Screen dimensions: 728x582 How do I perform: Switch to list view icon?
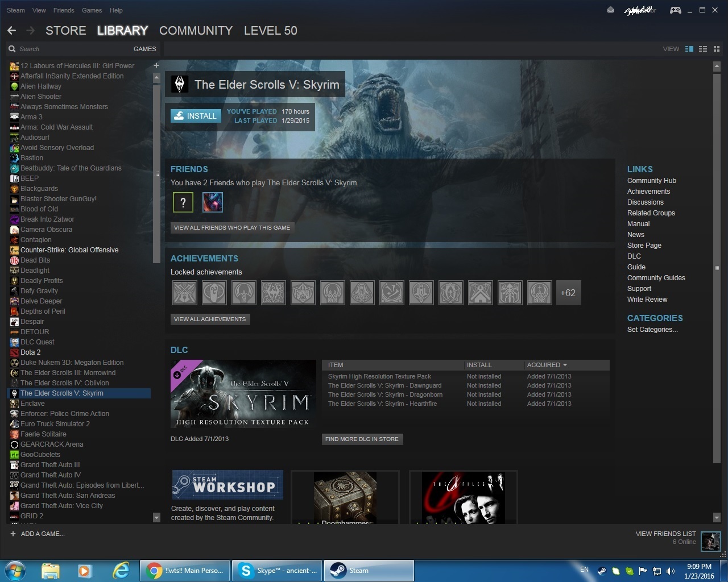point(703,49)
